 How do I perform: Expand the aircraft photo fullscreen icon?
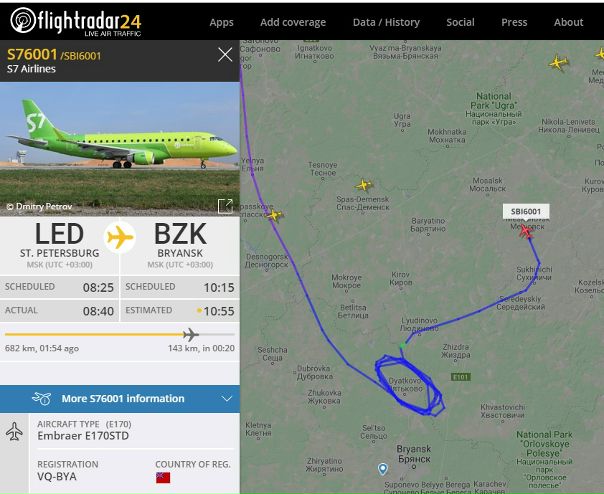click(225, 206)
